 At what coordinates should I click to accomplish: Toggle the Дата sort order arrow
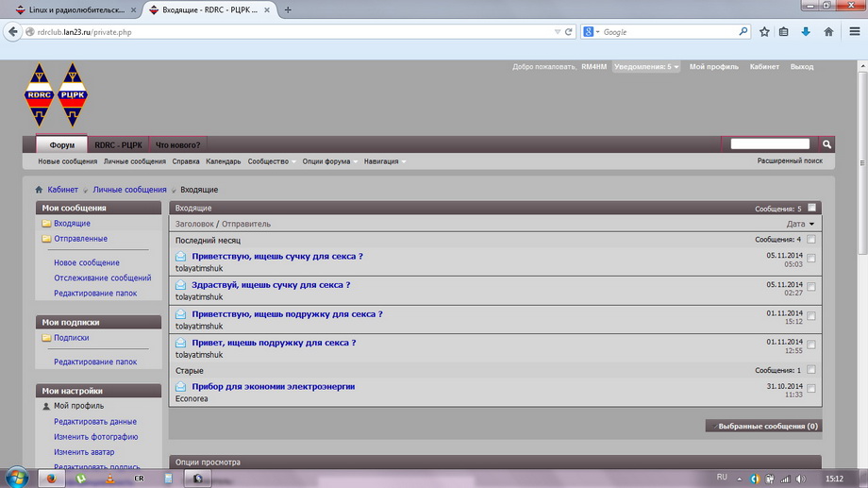tap(811, 224)
